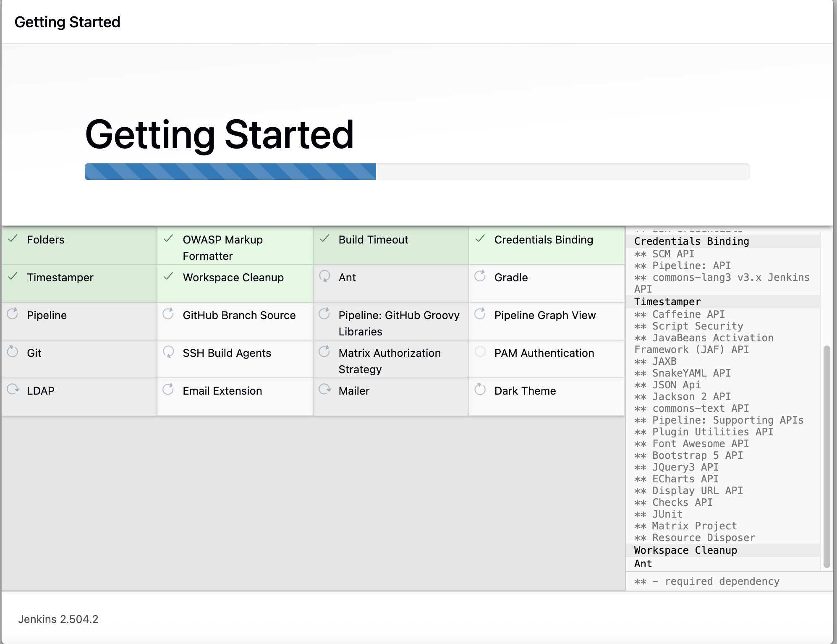Click the spinner icon beside SSH Build Agents
The height and width of the screenshot is (644, 837).
pos(168,351)
